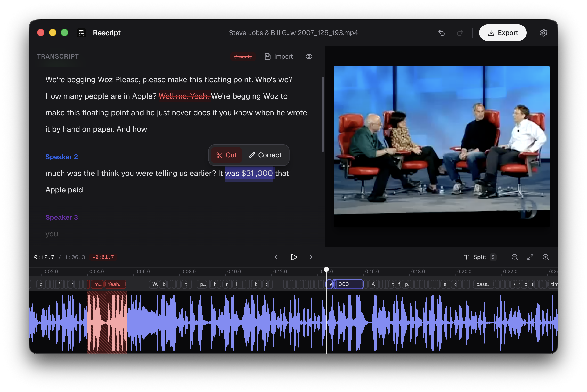Click the video preview frame
Viewport: 587px width, 392px height.
[442, 146]
